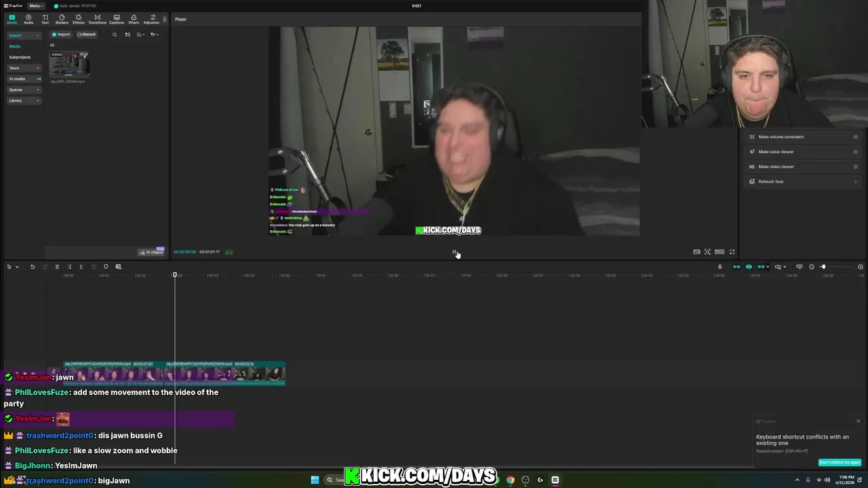Screen dimensions: 868x488
Task: Open CapCut from the taskbar
Action: (x=555, y=480)
